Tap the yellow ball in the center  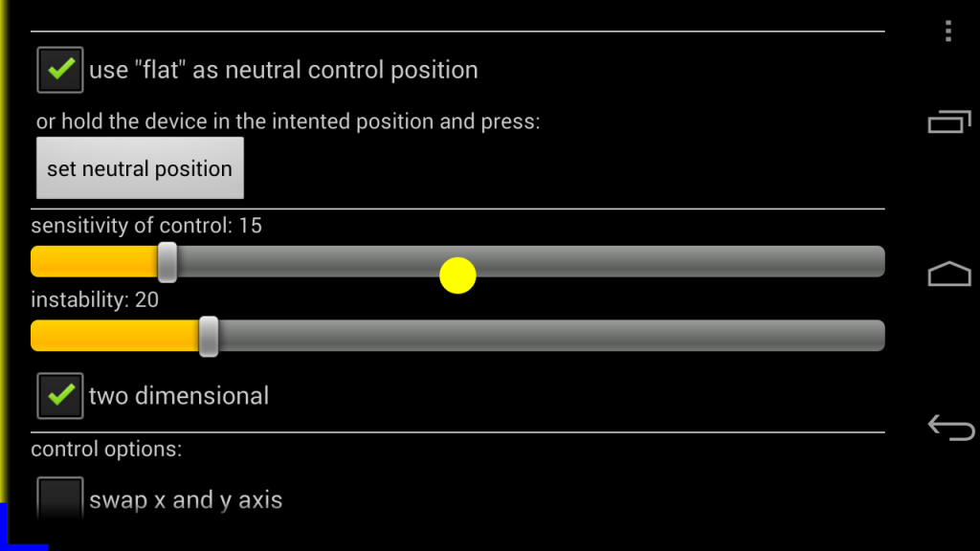pyautogui.click(x=457, y=275)
